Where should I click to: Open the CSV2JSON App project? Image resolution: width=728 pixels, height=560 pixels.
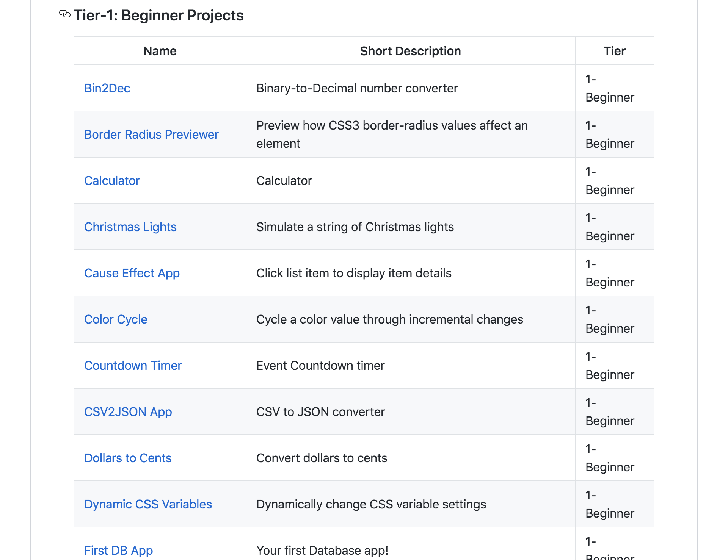[128, 412]
